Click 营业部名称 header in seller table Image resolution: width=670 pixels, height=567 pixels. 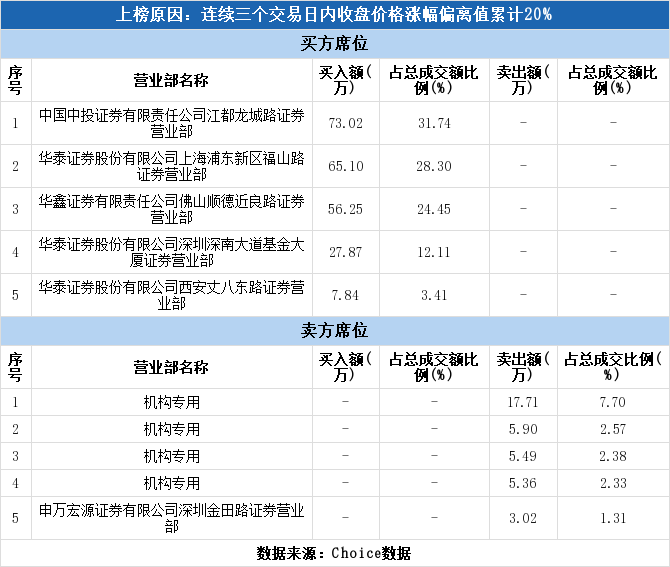(x=171, y=367)
